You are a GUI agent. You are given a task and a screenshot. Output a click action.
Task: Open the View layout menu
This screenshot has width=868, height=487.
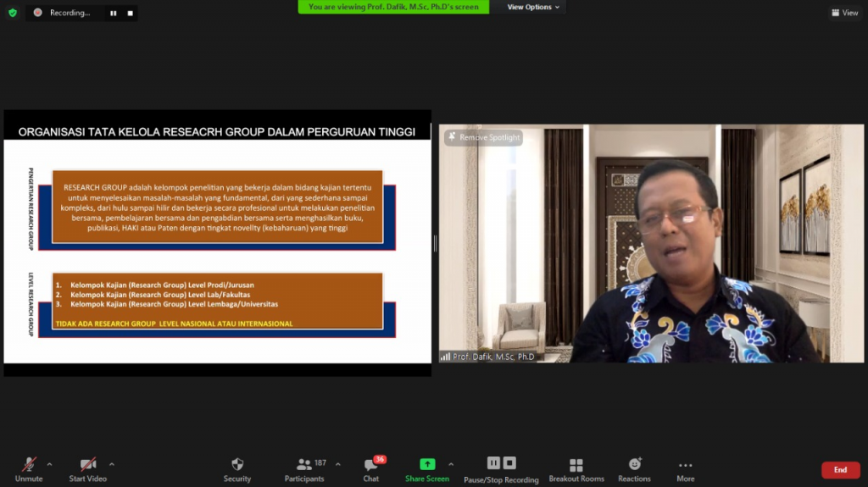point(845,13)
